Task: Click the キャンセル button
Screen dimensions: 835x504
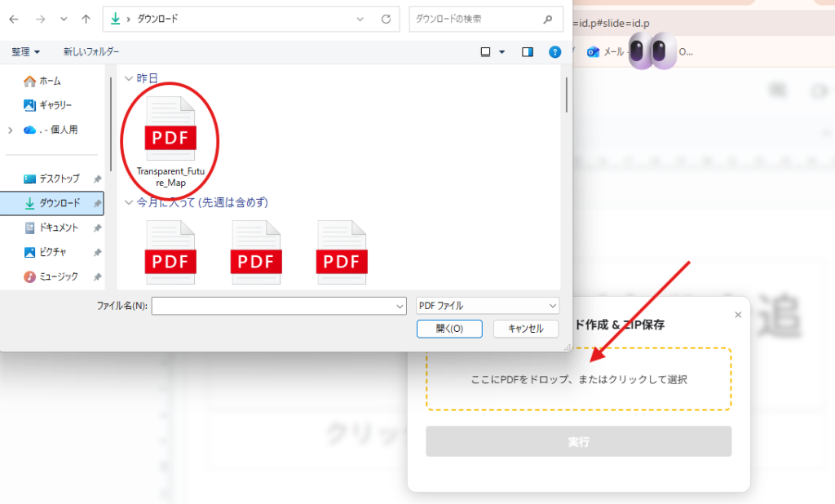Action: tap(525, 329)
